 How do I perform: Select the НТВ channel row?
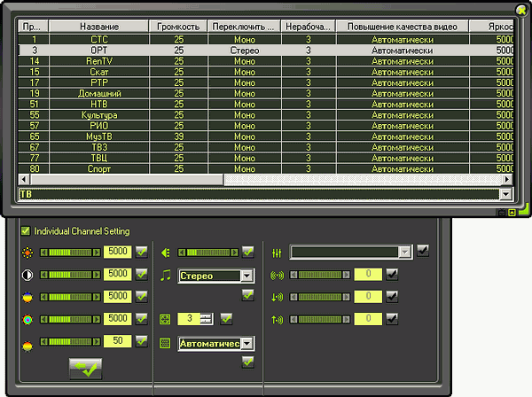coord(98,104)
